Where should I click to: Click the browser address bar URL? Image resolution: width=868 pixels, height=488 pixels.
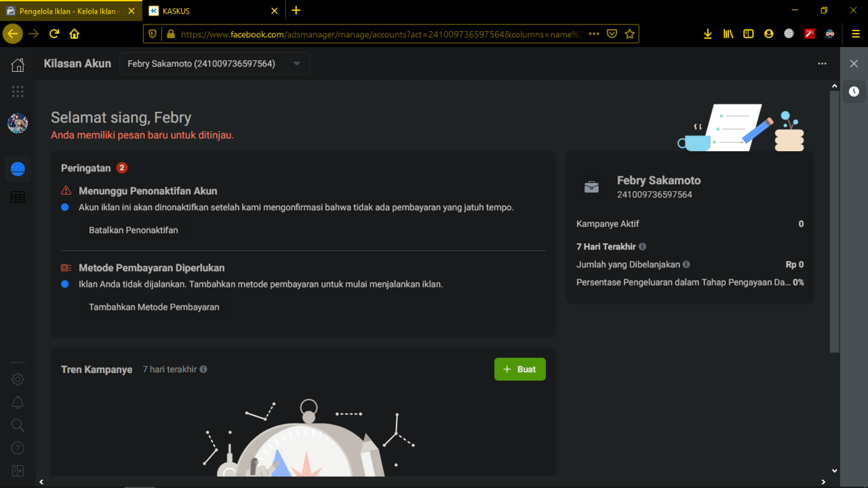click(x=381, y=33)
